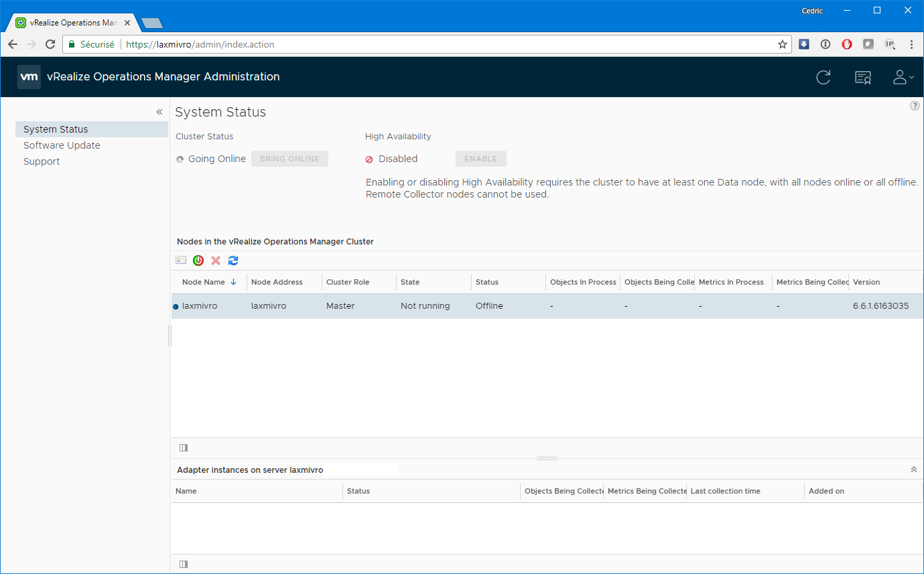This screenshot has width=924, height=574.
Task: Click the BRING ONLINE button
Action: [289, 159]
